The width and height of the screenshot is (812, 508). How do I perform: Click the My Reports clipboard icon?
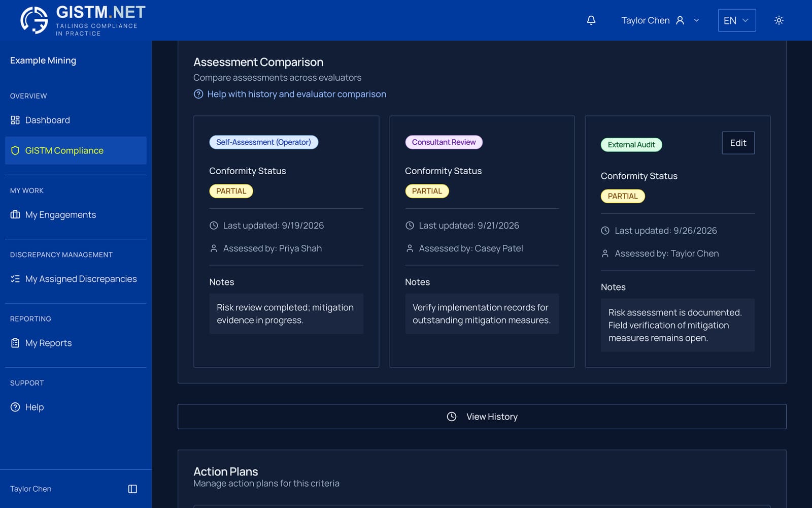tap(15, 343)
